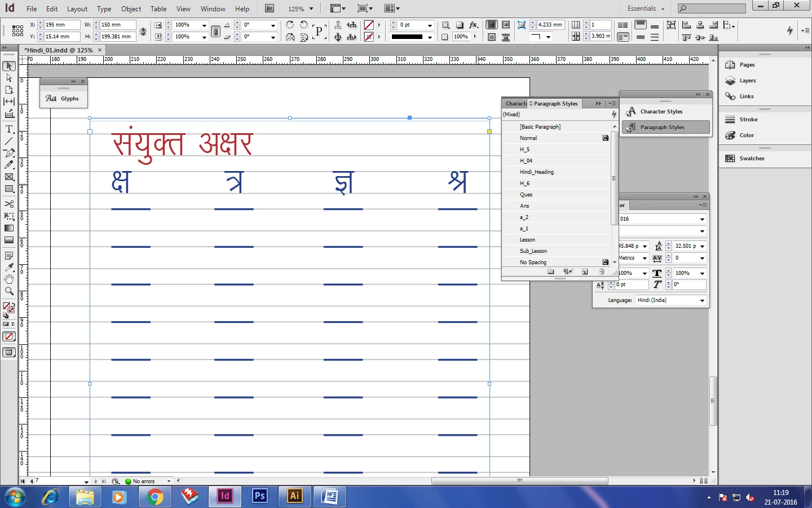The height and width of the screenshot is (508, 812).
Task: Open Photoshop from the Windows taskbar
Action: coord(259,496)
